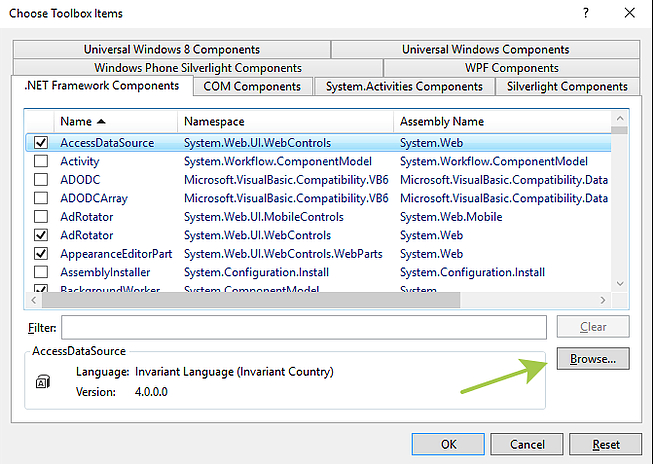Select the AppearanceEditorPart row name

(116, 254)
